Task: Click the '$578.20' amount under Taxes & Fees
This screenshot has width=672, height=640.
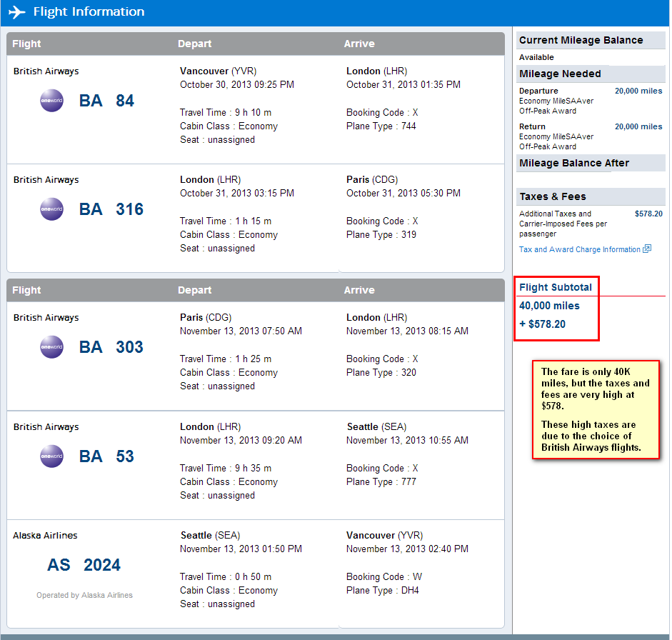Action: tap(648, 214)
